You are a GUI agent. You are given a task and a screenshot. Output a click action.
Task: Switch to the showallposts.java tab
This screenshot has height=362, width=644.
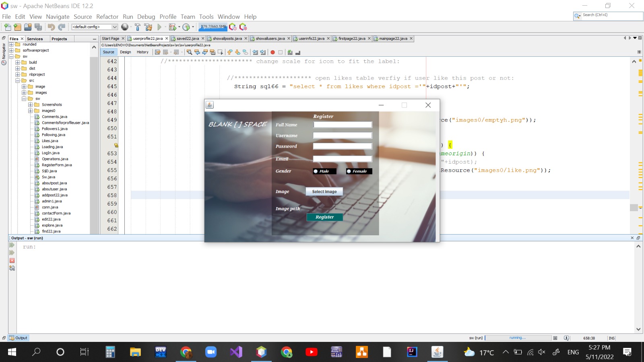coord(227,38)
